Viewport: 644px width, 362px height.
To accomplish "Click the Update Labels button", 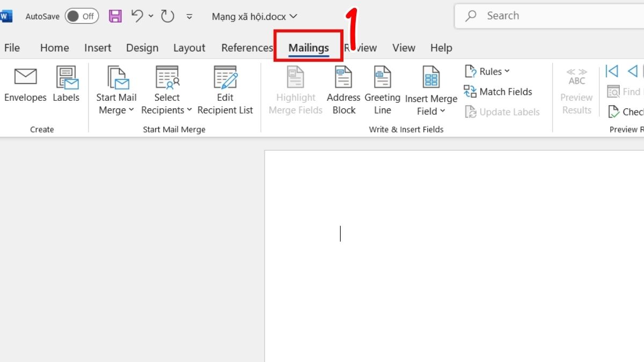I will coord(502,112).
